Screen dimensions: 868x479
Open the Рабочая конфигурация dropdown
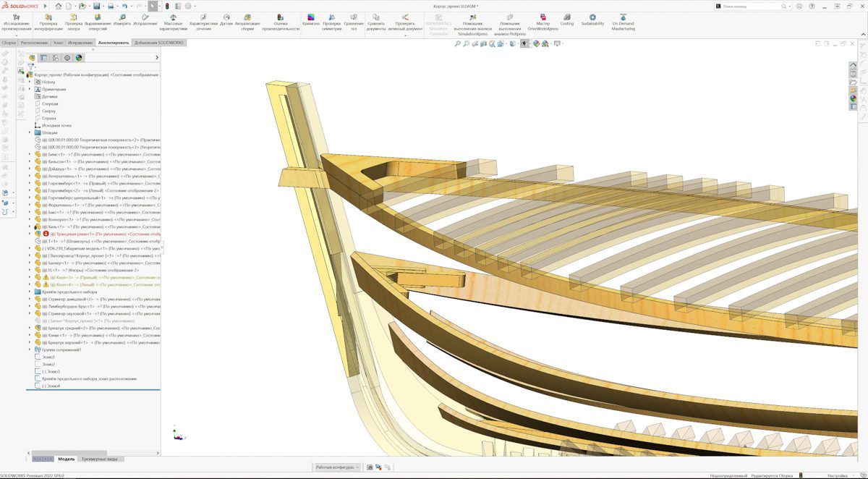coord(336,467)
